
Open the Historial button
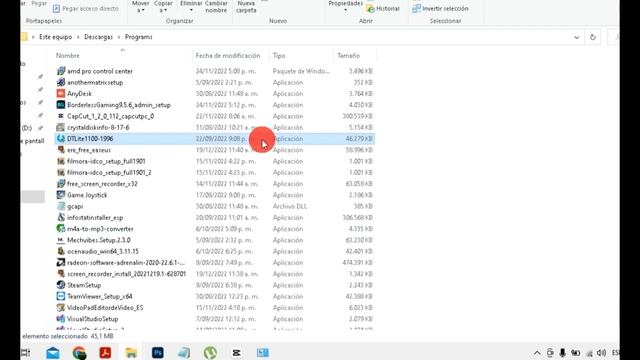click(383, 9)
